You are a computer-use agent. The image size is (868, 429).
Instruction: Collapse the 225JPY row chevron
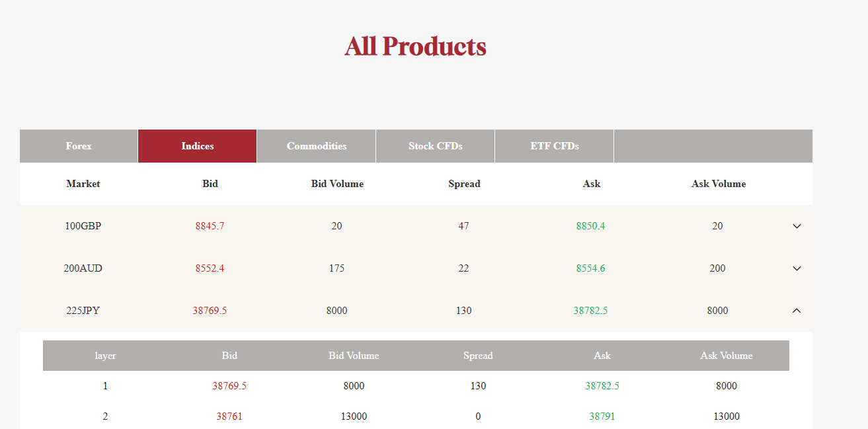click(797, 311)
